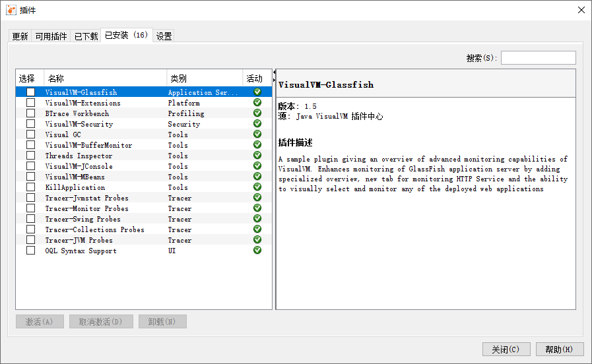Click the green active icon for VisualVM-Security
The height and width of the screenshot is (364, 592).
click(257, 124)
